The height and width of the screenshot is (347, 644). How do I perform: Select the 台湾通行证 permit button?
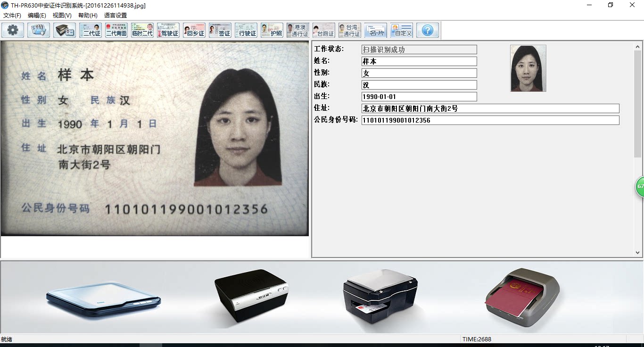point(350,30)
